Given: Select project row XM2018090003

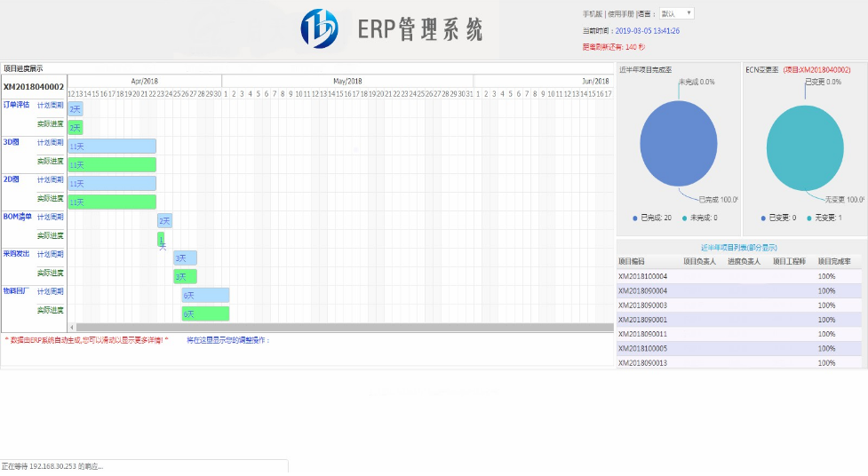Looking at the screenshot, I should [x=642, y=305].
